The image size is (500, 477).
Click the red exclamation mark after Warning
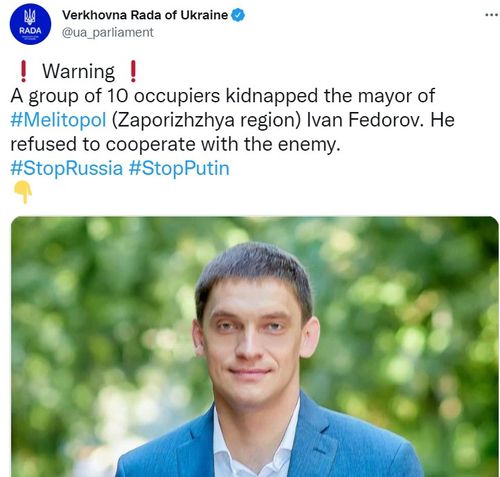(133, 71)
